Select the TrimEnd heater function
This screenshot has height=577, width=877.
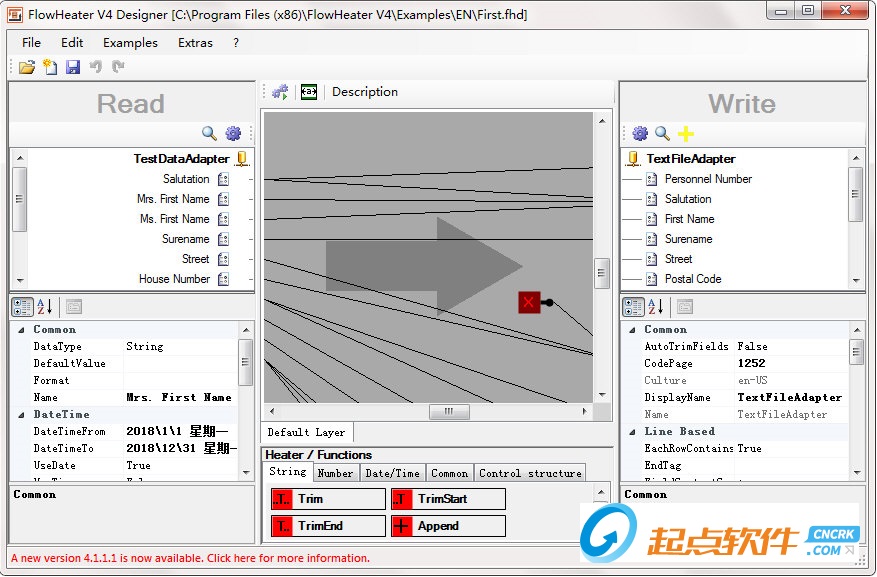point(328,526)
